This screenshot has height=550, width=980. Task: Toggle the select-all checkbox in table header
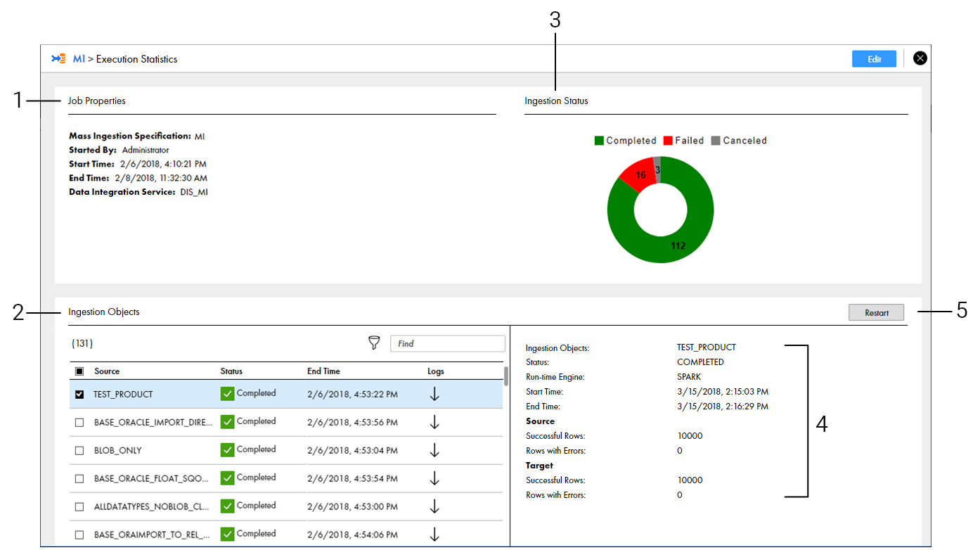coord(79,371)
